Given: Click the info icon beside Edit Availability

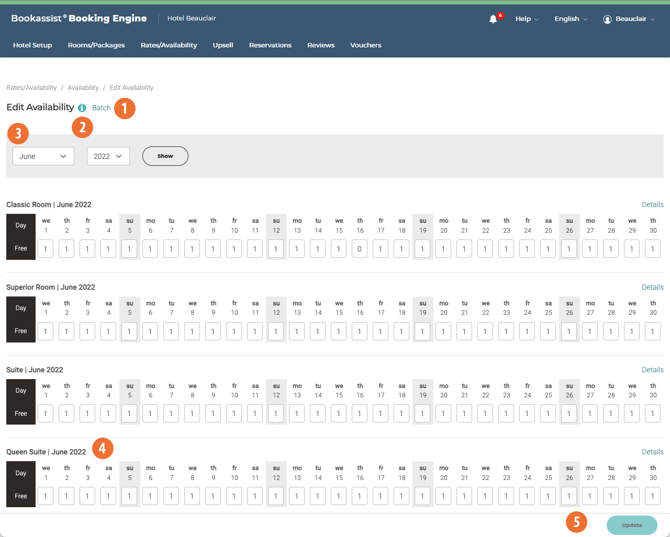Looking at the screenshot, I should click(82, 108).
